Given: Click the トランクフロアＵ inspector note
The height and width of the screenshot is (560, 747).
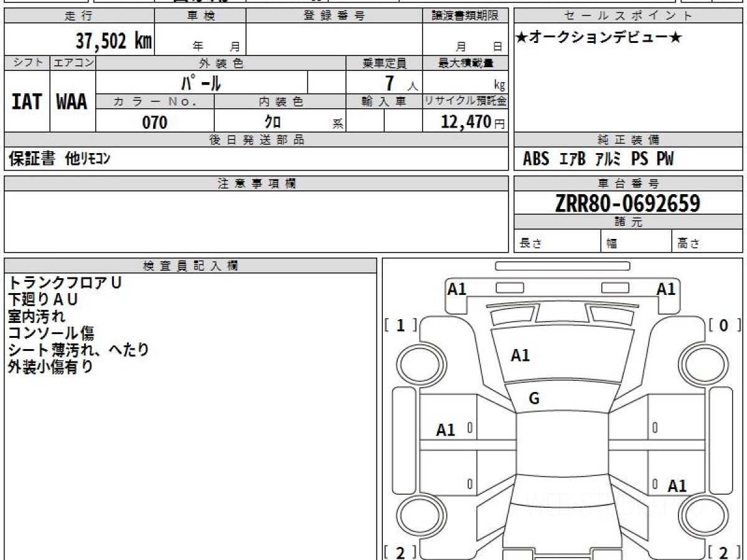Looking at the screenshot, I should pos(64,282).
